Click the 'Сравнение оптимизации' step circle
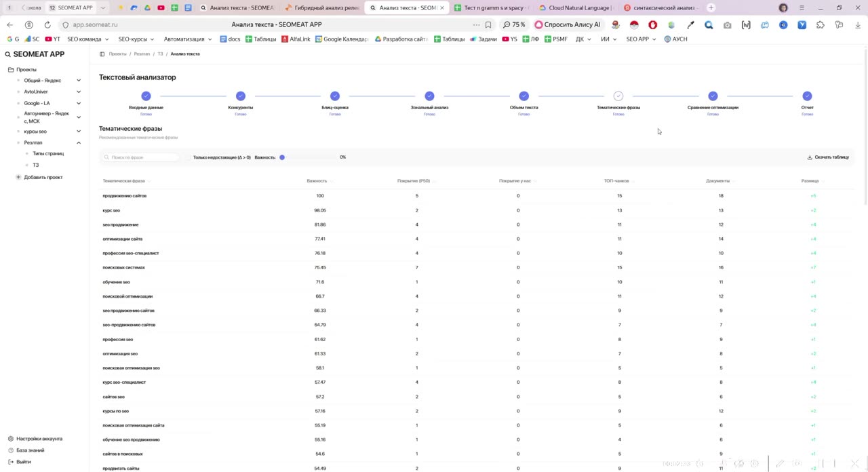This screenshot has width=868, height=472. click(x=713, y=96)
